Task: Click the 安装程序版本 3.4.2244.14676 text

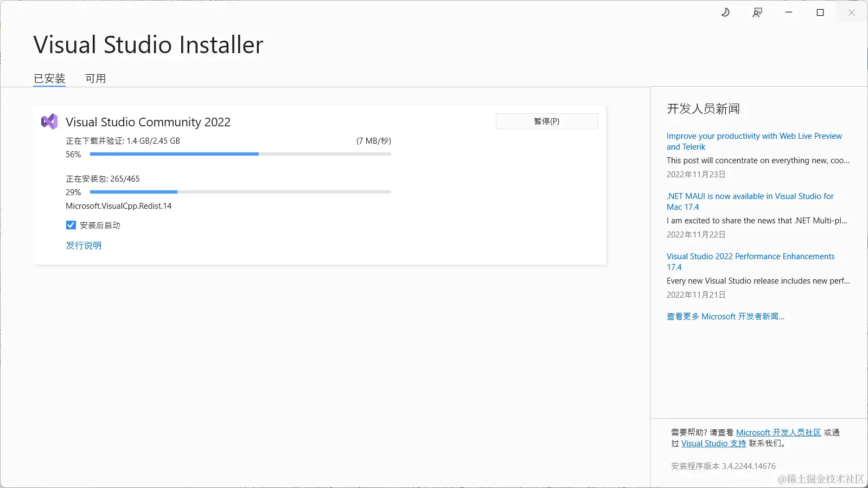Action: [x=723, y=466]
